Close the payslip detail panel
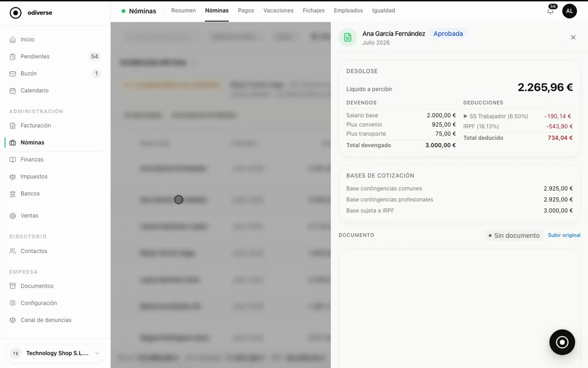 click(x=573, y=37)
